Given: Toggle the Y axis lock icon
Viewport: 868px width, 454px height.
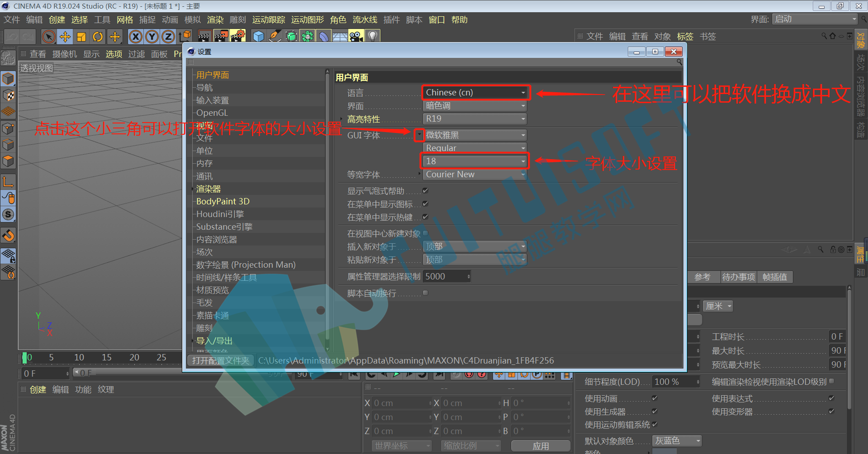Looking at the screenshot, I should (x=152, y=37).
